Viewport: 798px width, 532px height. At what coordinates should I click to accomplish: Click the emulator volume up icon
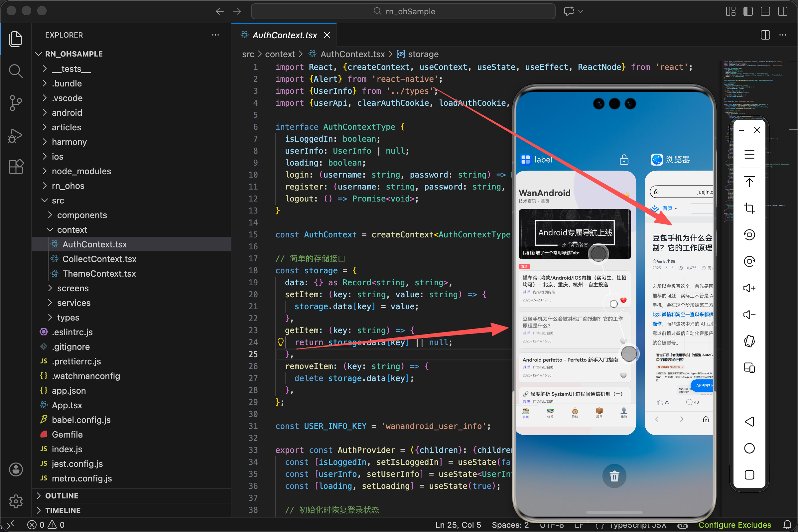point(749,288)
